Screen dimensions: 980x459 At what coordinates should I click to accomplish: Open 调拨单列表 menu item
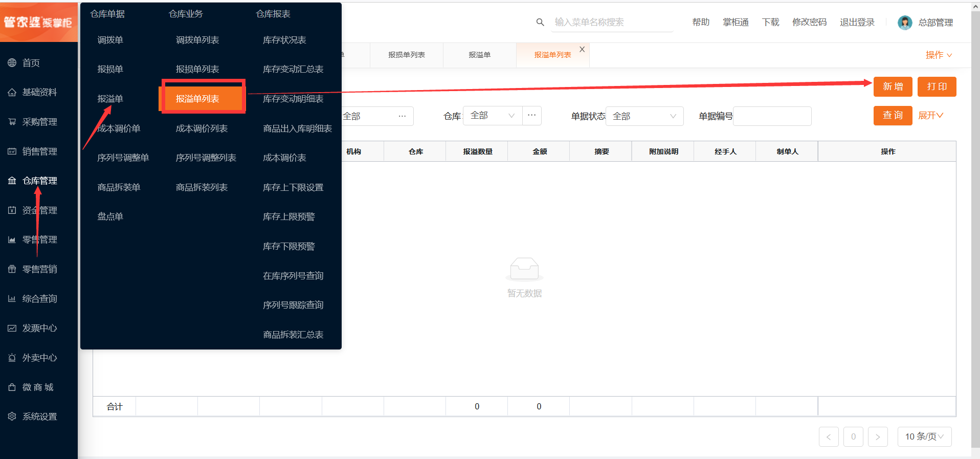pos(197,40)
